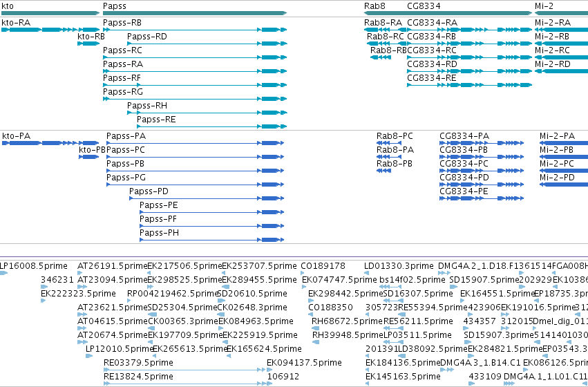Select the AT04615.5prime EST feature

click(82, 328)
